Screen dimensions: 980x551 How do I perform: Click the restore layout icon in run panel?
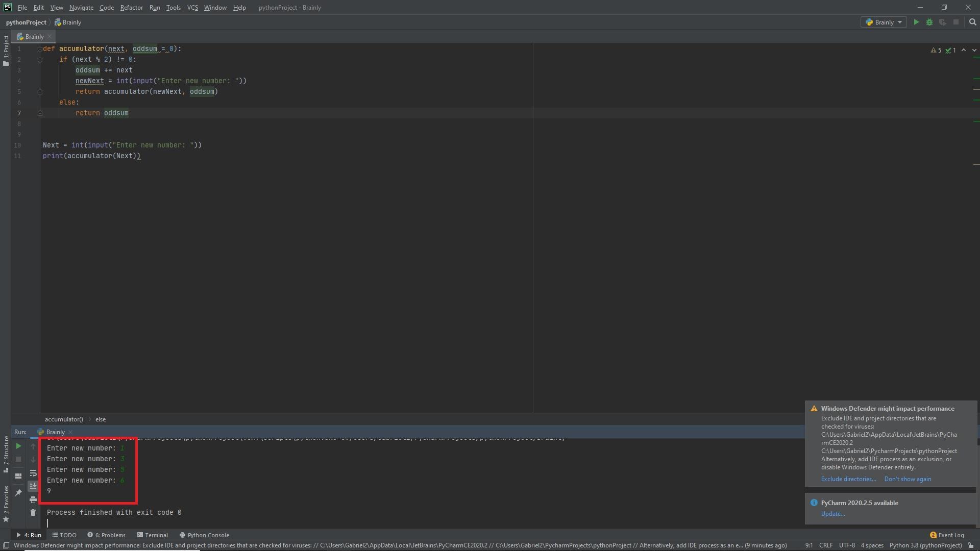point(18,475)
